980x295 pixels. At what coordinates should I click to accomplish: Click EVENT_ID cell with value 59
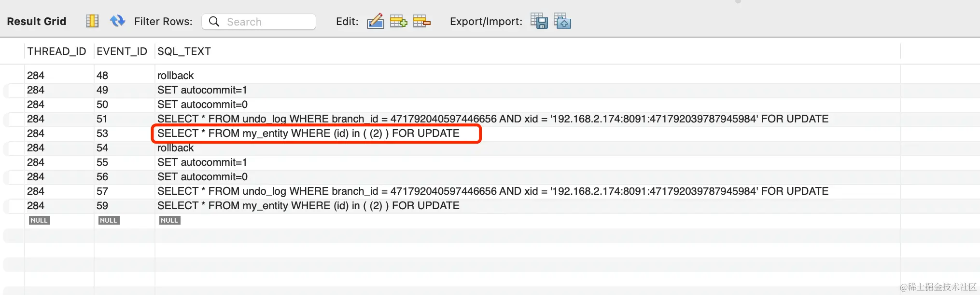[125, 206]
